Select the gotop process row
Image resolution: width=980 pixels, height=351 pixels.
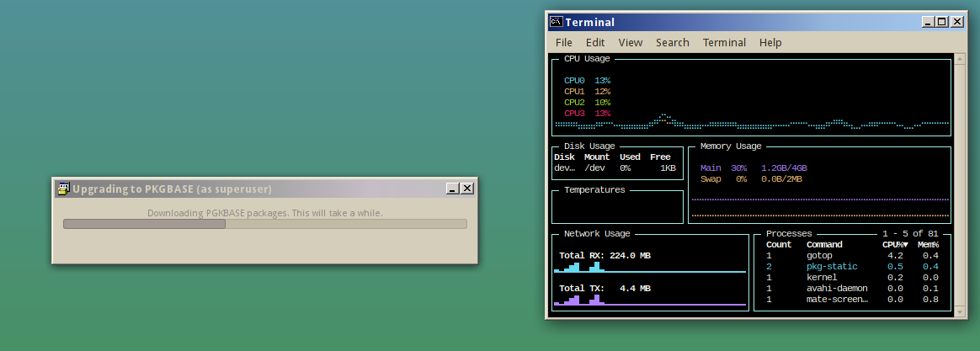(x=853, y=255)
